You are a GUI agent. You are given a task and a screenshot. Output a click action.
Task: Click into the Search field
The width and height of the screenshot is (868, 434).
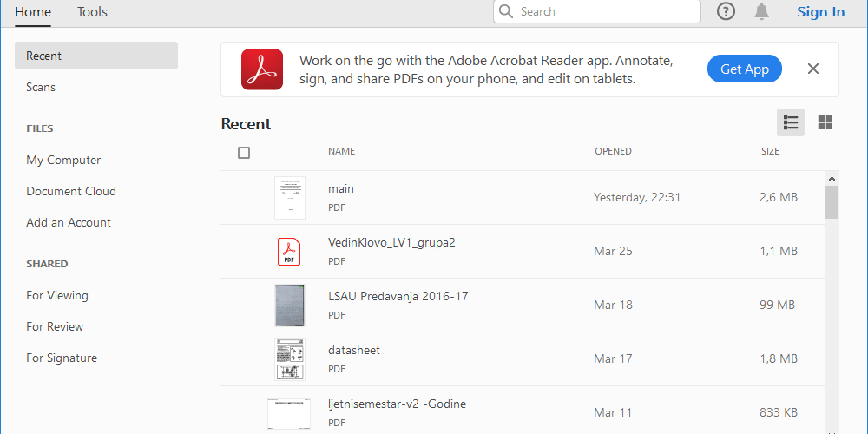click(597, 11)
